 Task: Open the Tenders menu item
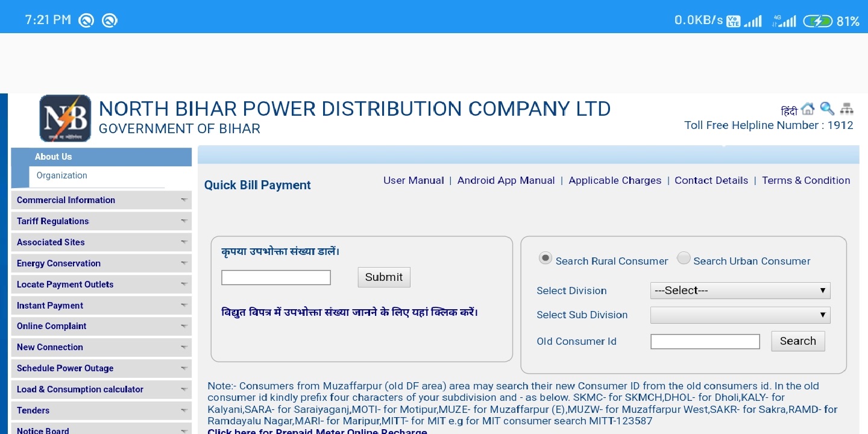(101, 410)
